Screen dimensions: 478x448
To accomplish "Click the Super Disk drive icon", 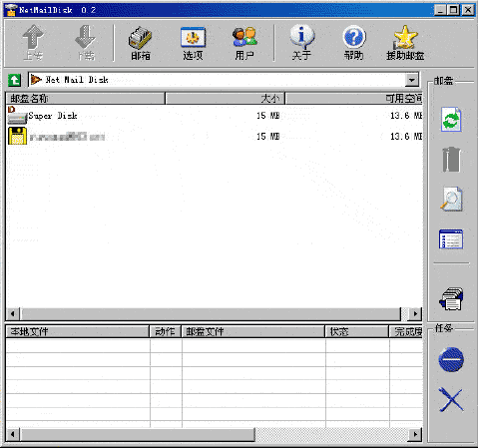I will pos(17,115).
